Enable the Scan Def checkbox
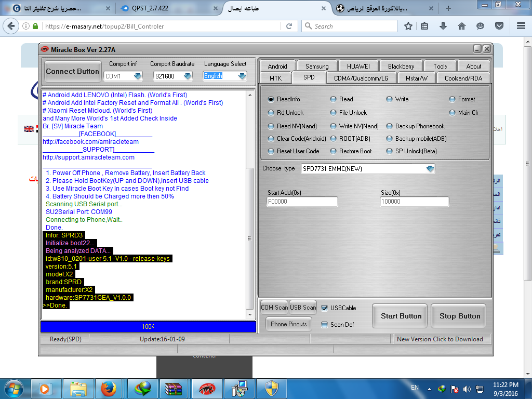The image size is (532, 399). tap(324, 324)
